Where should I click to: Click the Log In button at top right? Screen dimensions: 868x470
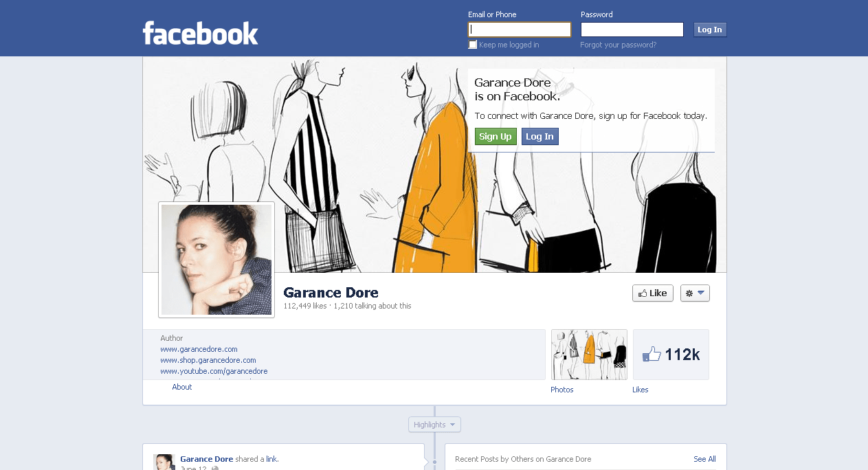709,29
